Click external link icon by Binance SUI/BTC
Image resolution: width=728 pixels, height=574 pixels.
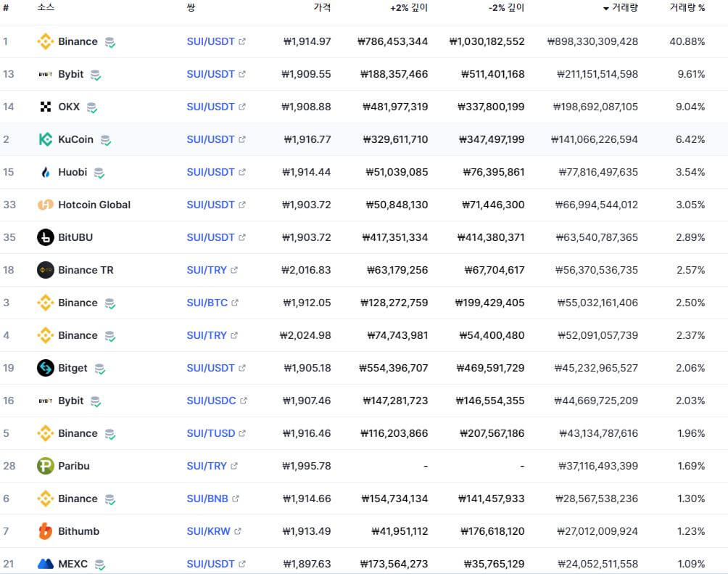235,303
